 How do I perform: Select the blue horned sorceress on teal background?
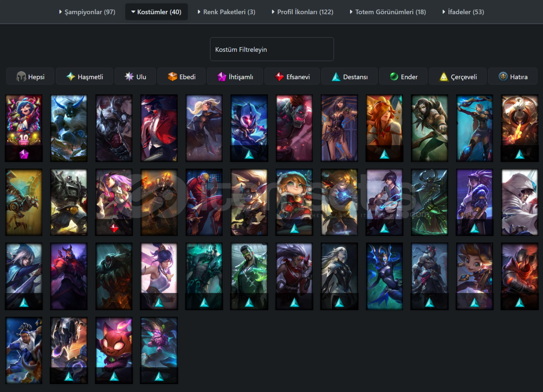(x=384, y=276)
